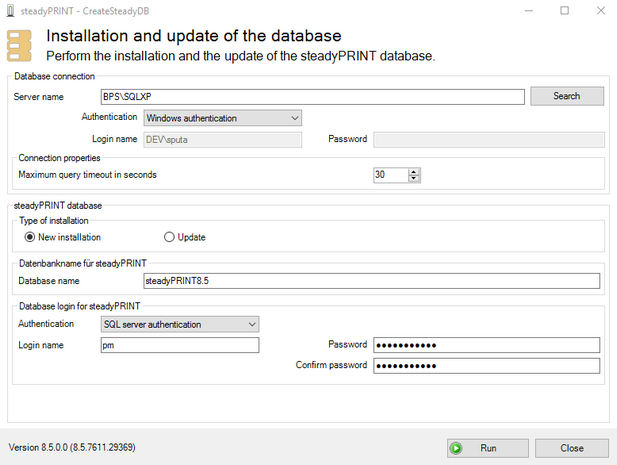Click the Confirm password field

[x=487, y=366]
